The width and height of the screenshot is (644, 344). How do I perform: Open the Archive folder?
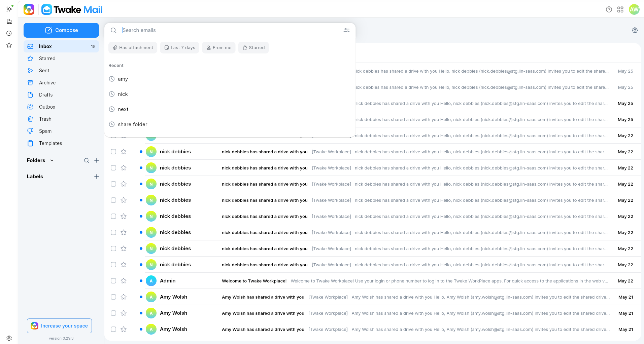point(61,83)
